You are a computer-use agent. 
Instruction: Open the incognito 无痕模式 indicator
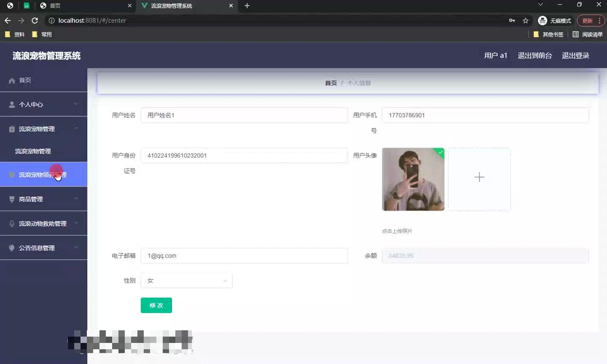[x=555, y=20]
